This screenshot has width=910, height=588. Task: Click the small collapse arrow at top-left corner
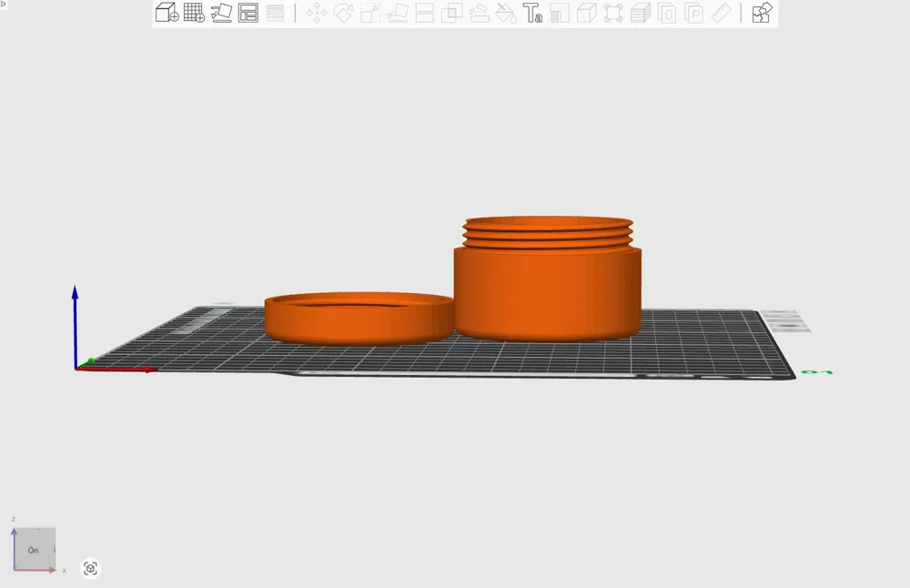[x=4, y=4]
